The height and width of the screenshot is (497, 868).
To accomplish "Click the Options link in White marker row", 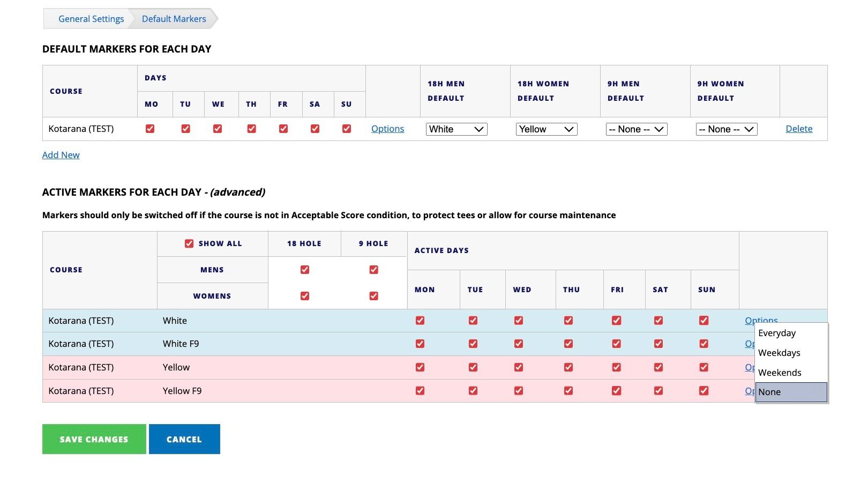I will pos(761,320).
